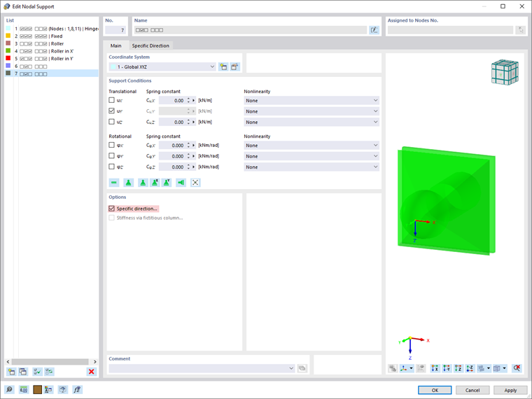Enable the uX translational support checkbox
The height and width of the screenshot is (399, 532).
pyautogui.click(x=111, y=100)
